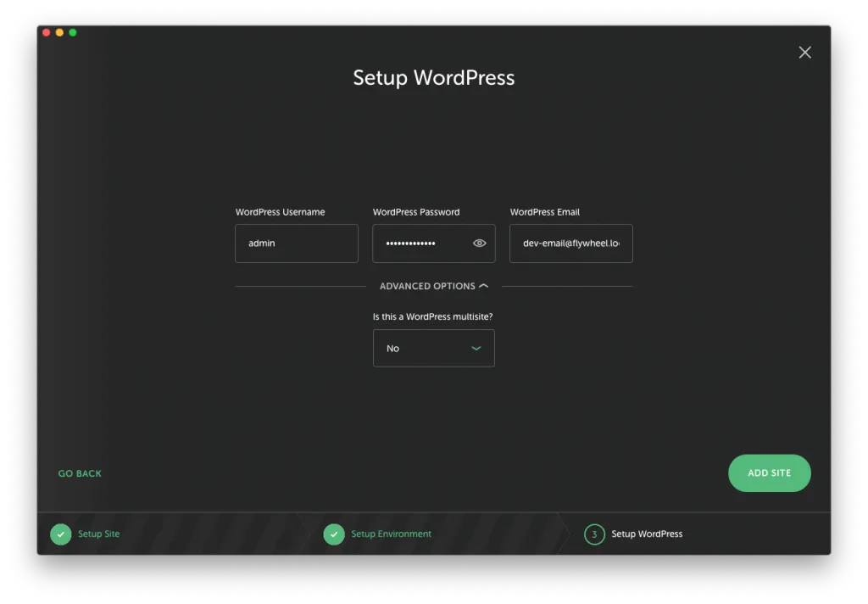Image resolution: width=868 pixels, height=604 pixels.
Task: Click the step 3 circle icon
Action: 594,534
